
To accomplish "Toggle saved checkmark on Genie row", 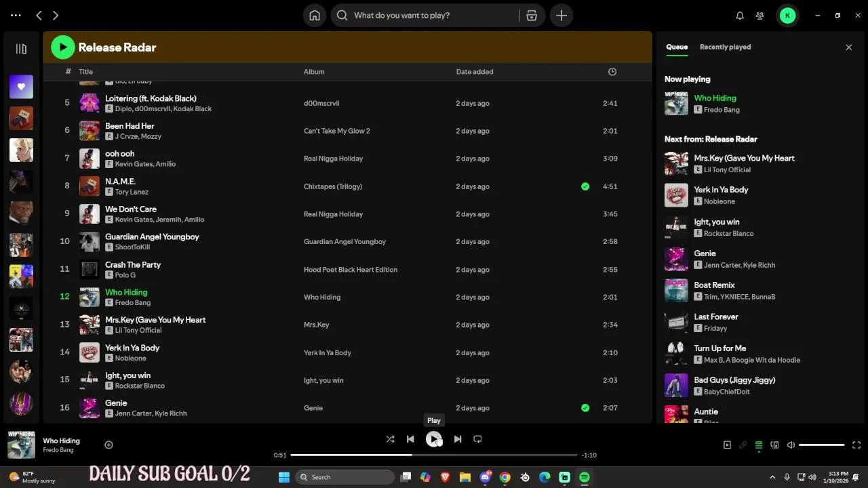I will pos(585,408).
